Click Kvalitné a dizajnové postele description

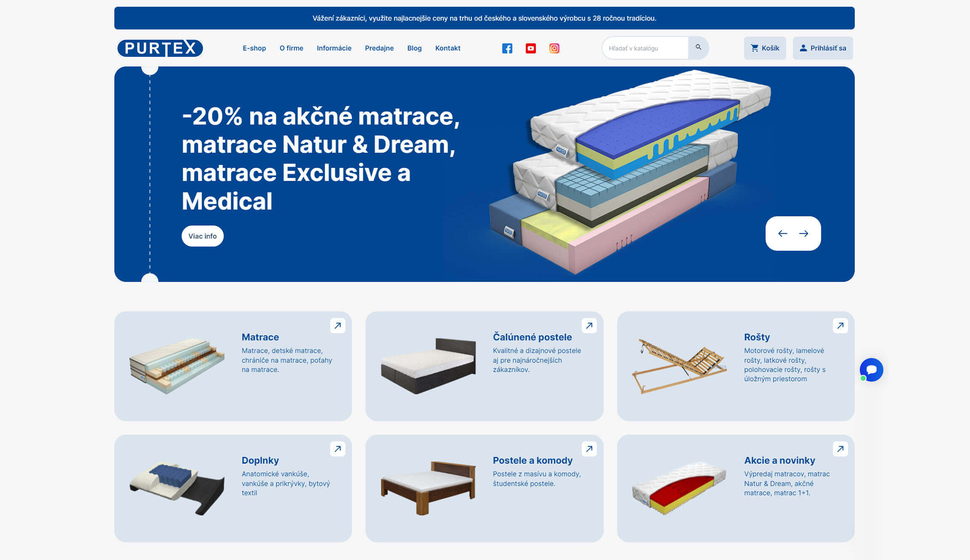coord(537,360)
